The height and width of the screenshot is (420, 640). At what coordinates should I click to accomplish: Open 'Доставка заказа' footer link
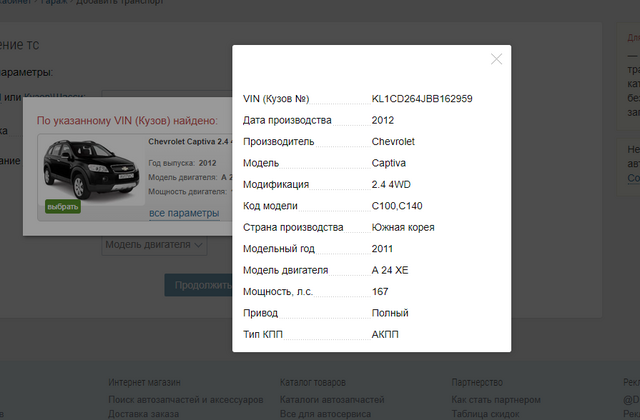pyautogui.click(x=143, y=414)
